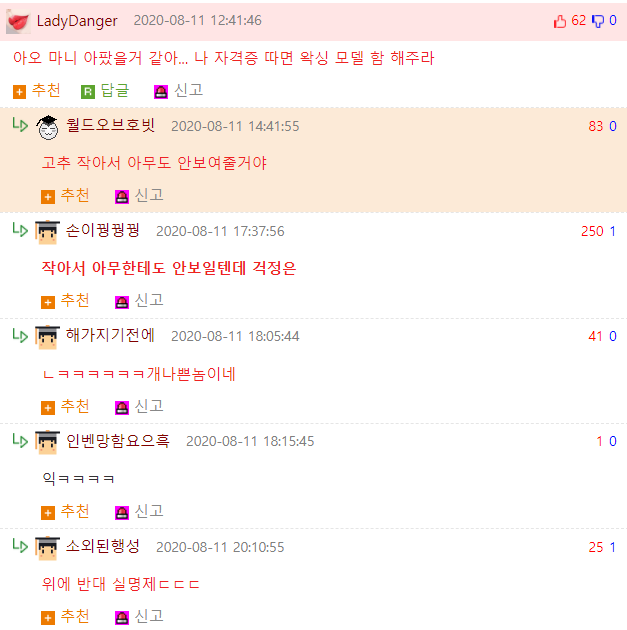Click the orange plus 추천 icon under LadyDanger's comment
The width and height of the screenshot is (627, 630).
tap(19, 92)
